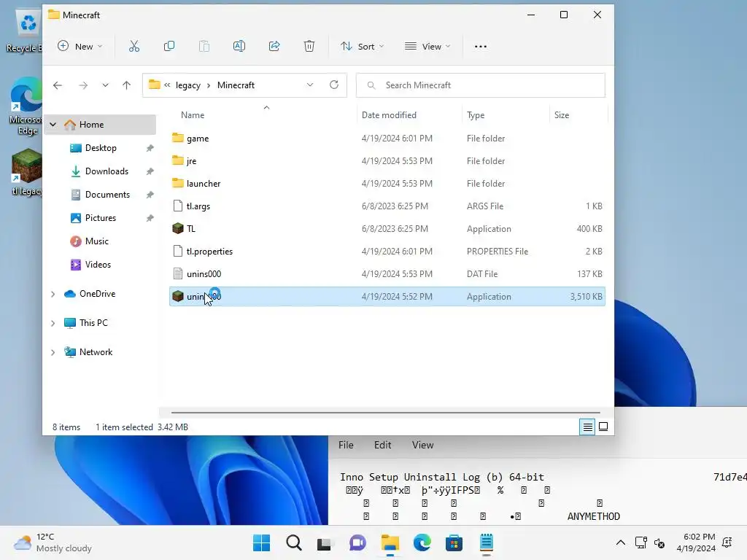This screenshot has width=747, height=560.
Task: Go up one folder level arrow
Action: coord(126,85)
